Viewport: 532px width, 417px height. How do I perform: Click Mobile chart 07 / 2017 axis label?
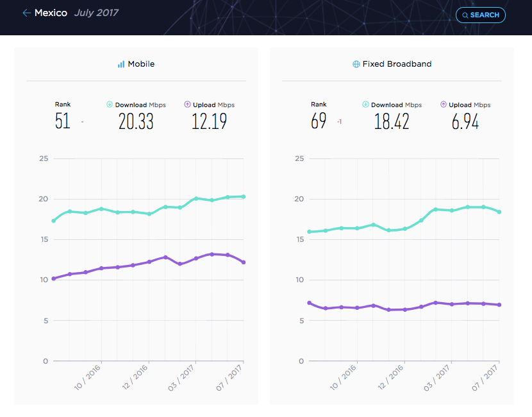pyautogui.click(x=229, y=377)
